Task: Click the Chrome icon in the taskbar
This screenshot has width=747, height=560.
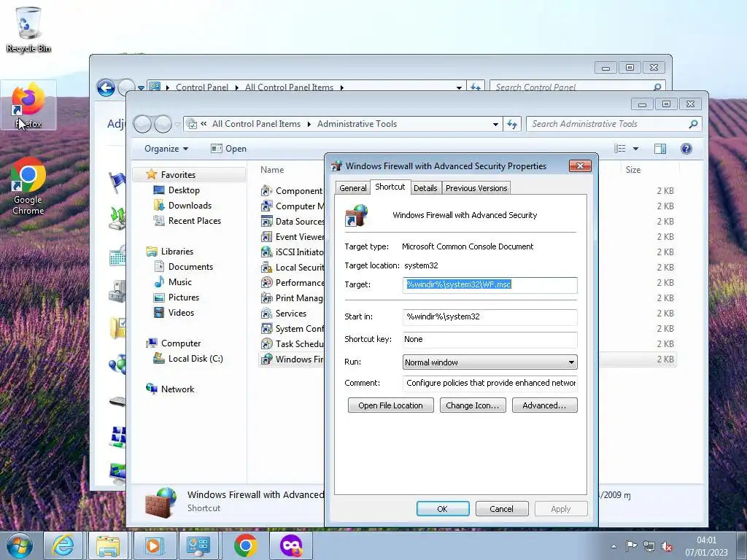Action: [246, 545]
